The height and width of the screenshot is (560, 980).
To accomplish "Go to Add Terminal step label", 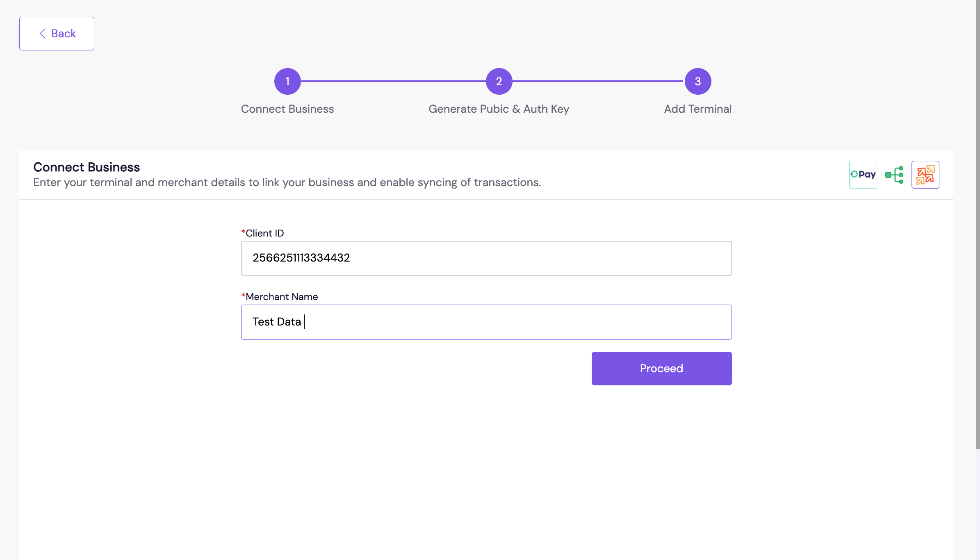I will click(697, 109).
